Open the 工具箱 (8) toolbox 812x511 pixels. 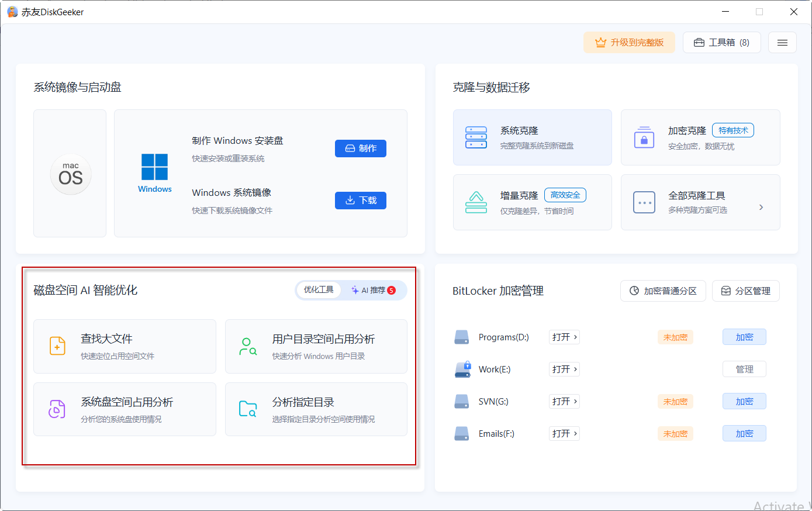[721, 43]
